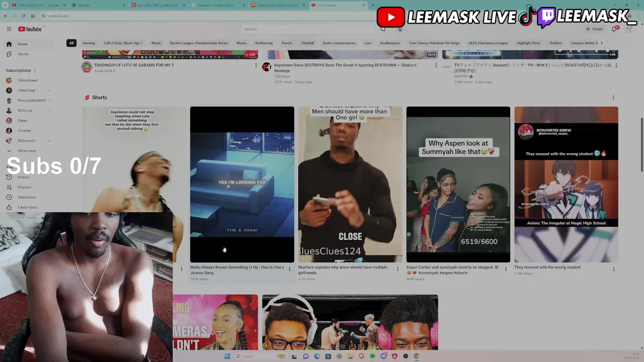Open File Explorer from taskbar
This screenshot has height=362, width=644.
click(350, 356)
